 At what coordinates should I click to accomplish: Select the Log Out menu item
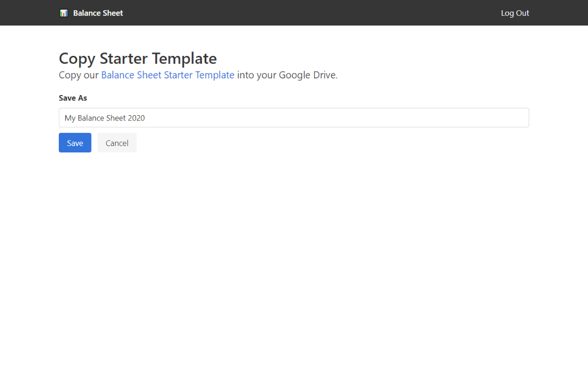(x=514, y=13)
